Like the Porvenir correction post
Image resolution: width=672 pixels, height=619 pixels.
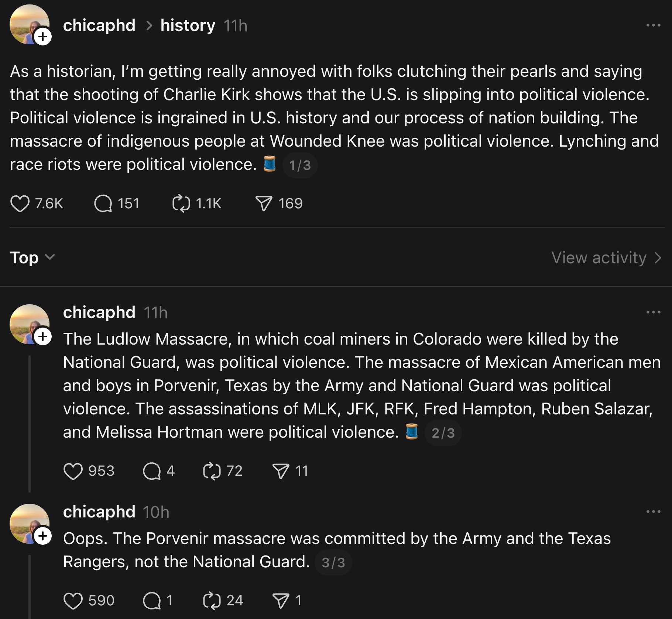[73, 600]
